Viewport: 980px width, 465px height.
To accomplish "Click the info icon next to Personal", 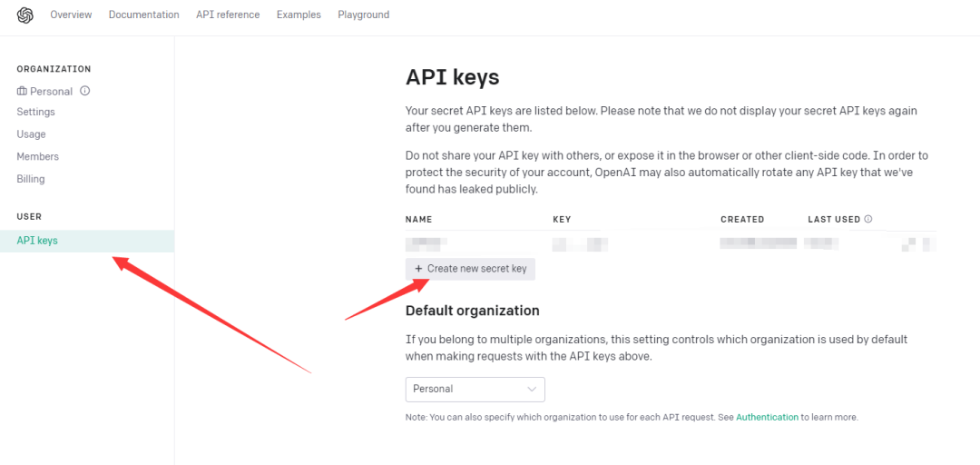I will [85, 91].
